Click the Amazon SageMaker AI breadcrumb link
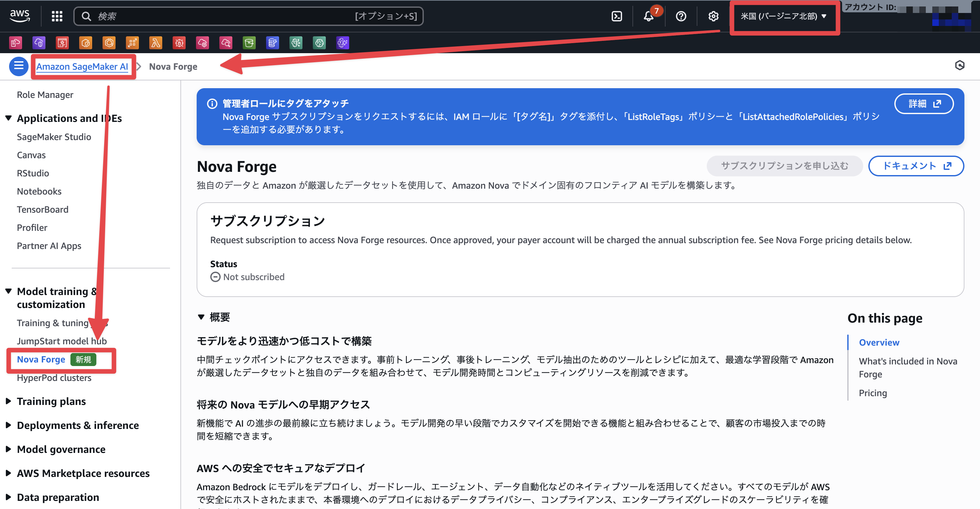Screen dimensions: 980x509 82,66
